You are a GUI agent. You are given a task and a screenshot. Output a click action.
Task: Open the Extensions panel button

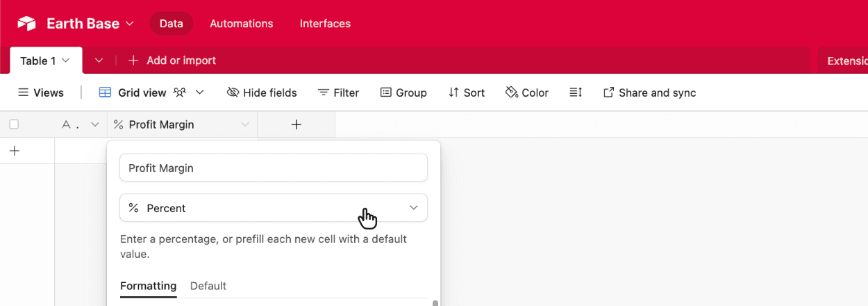pos(843,61)
